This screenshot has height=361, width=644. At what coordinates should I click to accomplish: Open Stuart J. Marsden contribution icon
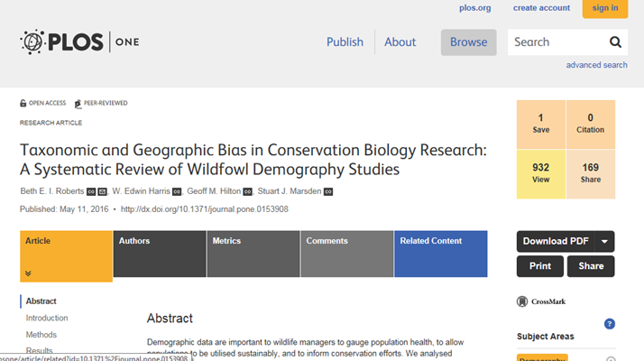pos(328,191)
